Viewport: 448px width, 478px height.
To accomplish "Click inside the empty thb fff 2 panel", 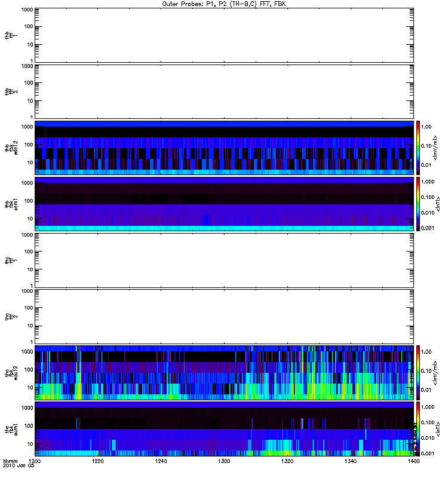I will [224, 91].
